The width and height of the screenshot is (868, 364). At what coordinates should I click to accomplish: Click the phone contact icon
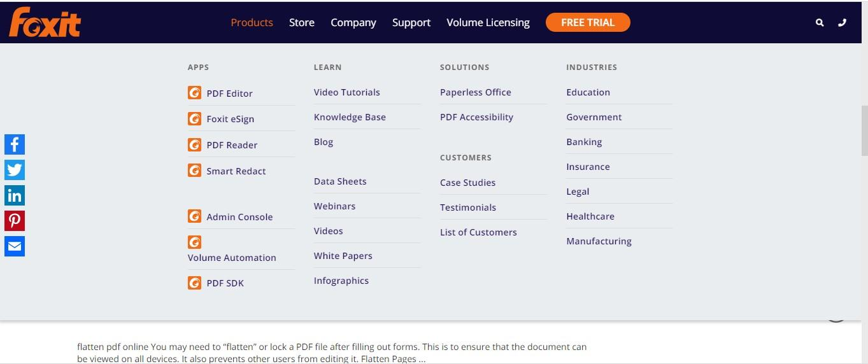click(843, 22)
